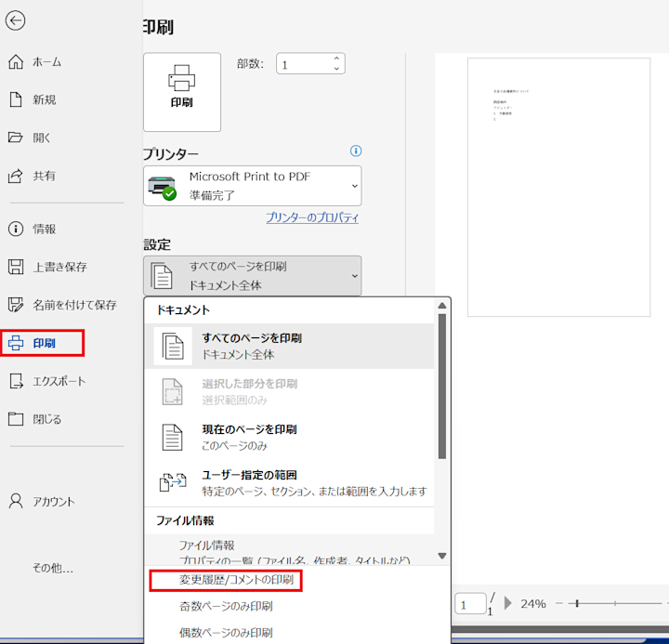The image size is (669, 644).
Task: Increase 部数 copies with up arrow
Action: click(336, 58)
